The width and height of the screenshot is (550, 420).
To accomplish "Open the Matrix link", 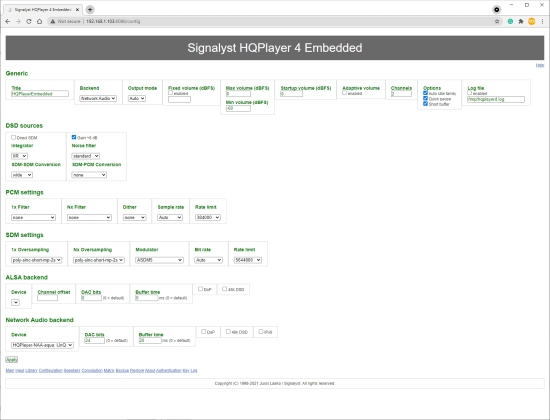I will pos(109,371).
